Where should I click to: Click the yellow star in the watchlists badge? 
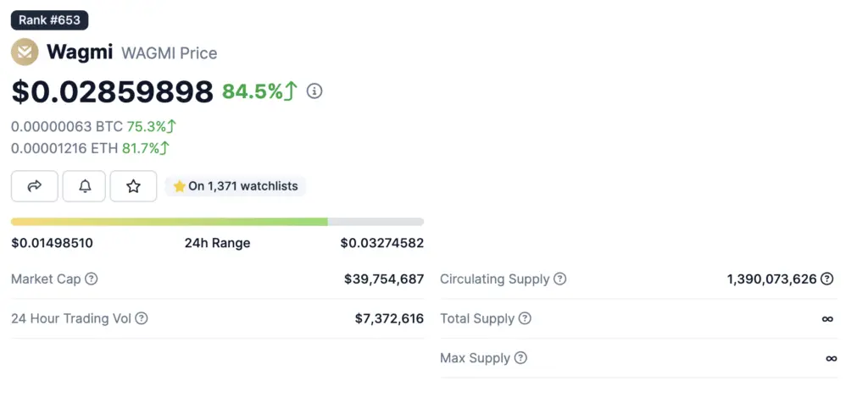(180, 186)
